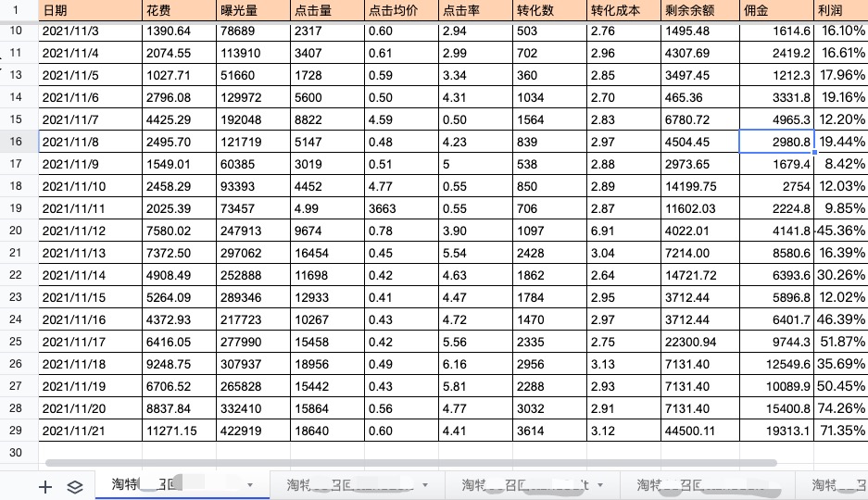Select the 转化成本 cell 6.91
868x500 pixels.
624,231
